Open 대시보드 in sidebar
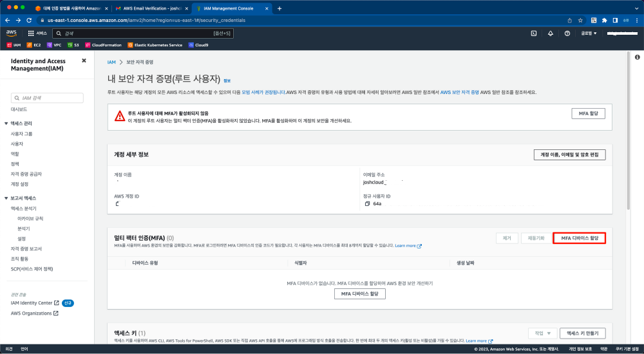644x354 pixels. [19, 109]
